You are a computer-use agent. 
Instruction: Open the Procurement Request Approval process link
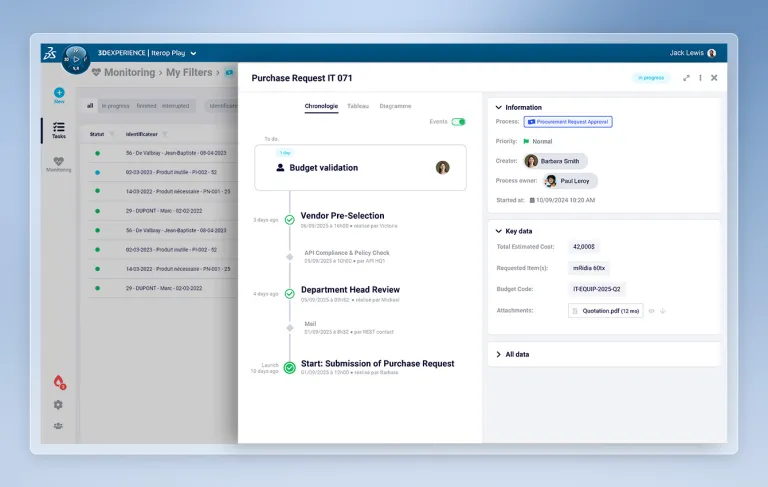(x=567, y=122)
